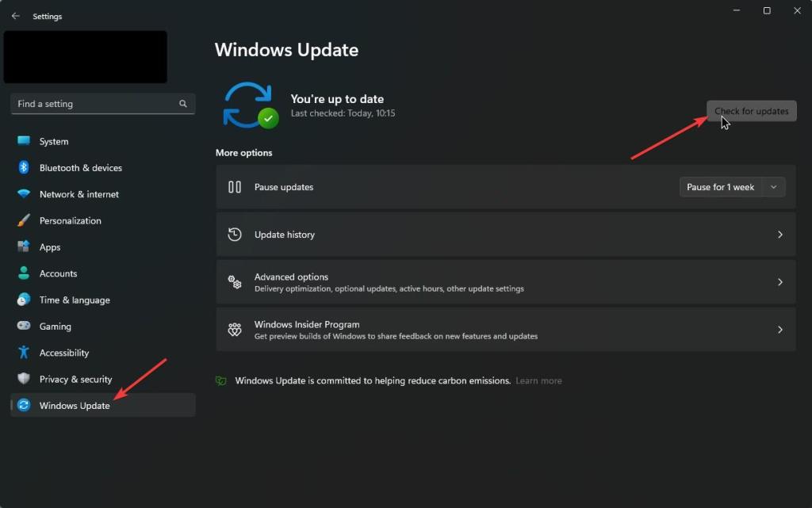This screenshot has height=508, width=812.
Task: Click the Network wifi icon
Action: [x=24, y=193]
